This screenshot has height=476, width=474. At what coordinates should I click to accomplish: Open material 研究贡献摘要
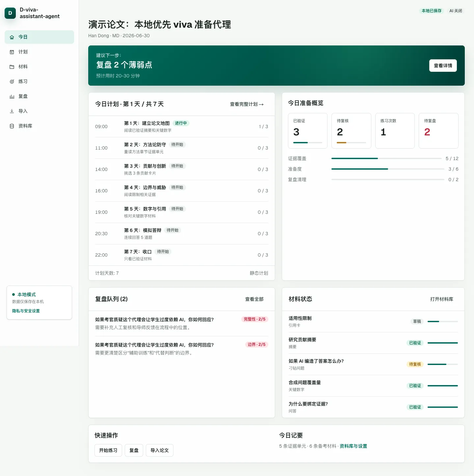click(x=373, y=343)
